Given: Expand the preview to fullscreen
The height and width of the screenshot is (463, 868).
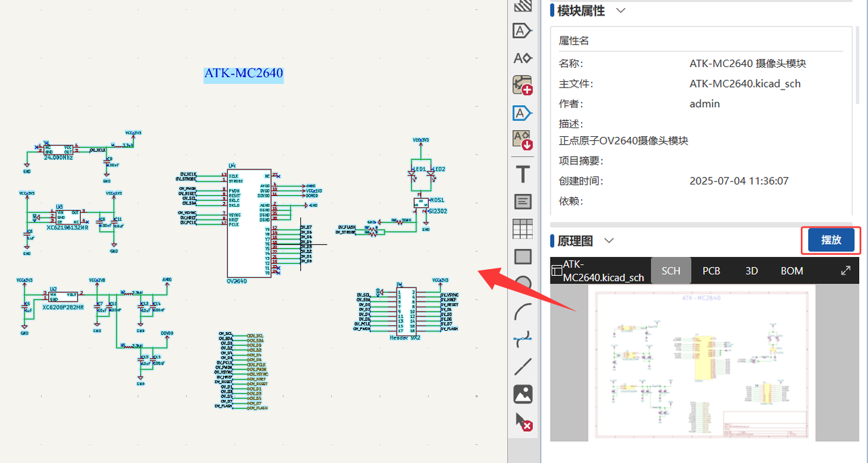Looking at the screenshot, I should click(846, 270).
